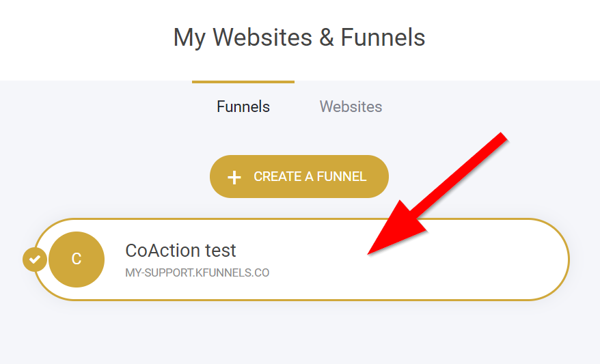The image size is (600, 364).
Task: Toggle the selected check on the CoAction test funnel
Action: 34,260
